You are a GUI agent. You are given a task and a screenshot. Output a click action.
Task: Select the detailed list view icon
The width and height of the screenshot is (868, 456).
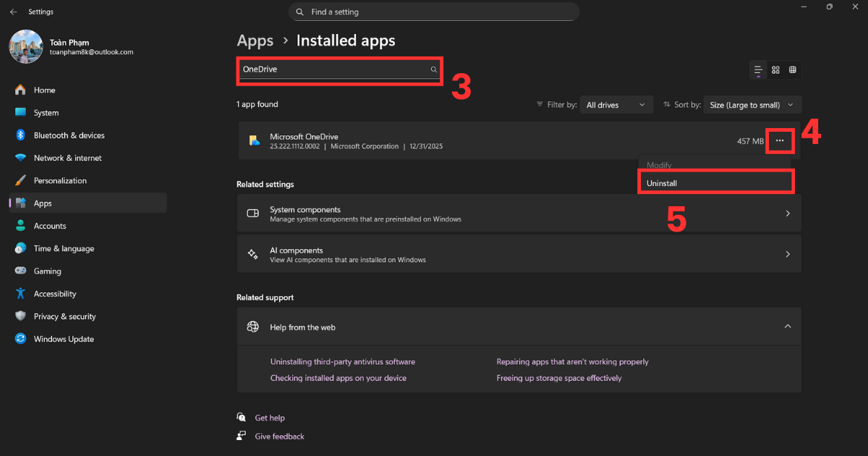(x=757, y=69)
